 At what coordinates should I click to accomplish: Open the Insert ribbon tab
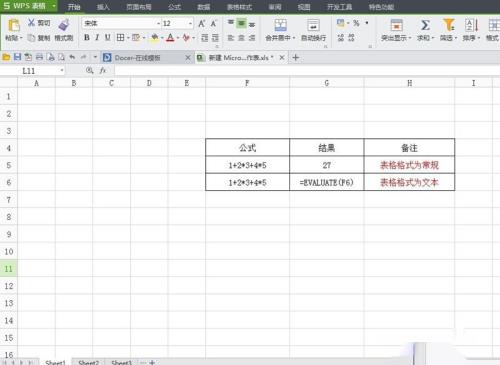[103, 7]
